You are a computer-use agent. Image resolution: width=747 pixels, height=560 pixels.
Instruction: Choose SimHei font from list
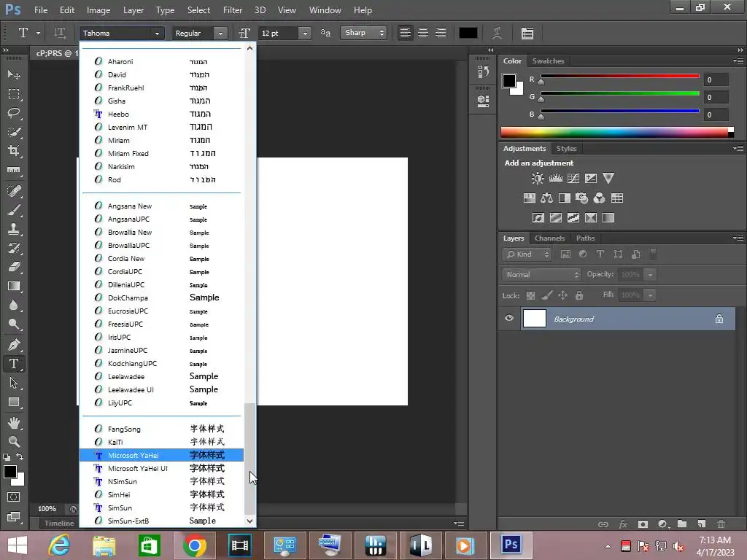point(161,495)
